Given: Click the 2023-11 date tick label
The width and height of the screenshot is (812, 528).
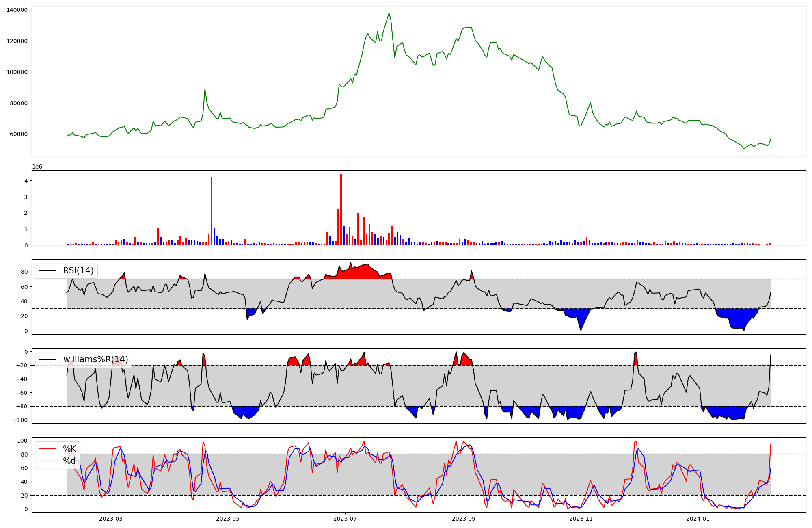Looking at the screenshot, I should (581, 519).
